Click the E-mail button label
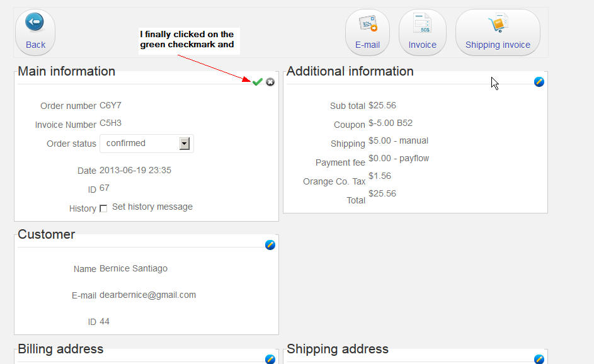Screen dimensions: 594x364 pyautogui.click(x=367, y=45)
